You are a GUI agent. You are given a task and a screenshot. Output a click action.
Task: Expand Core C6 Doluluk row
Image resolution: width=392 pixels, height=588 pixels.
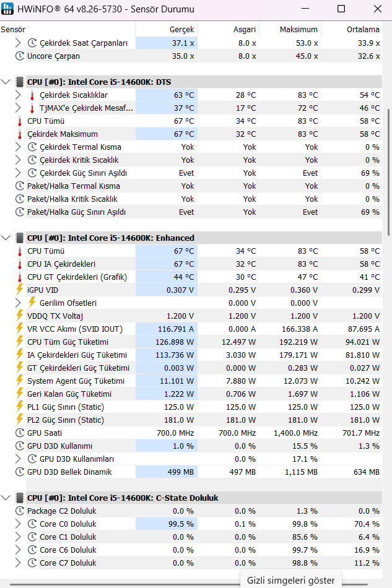18,550
